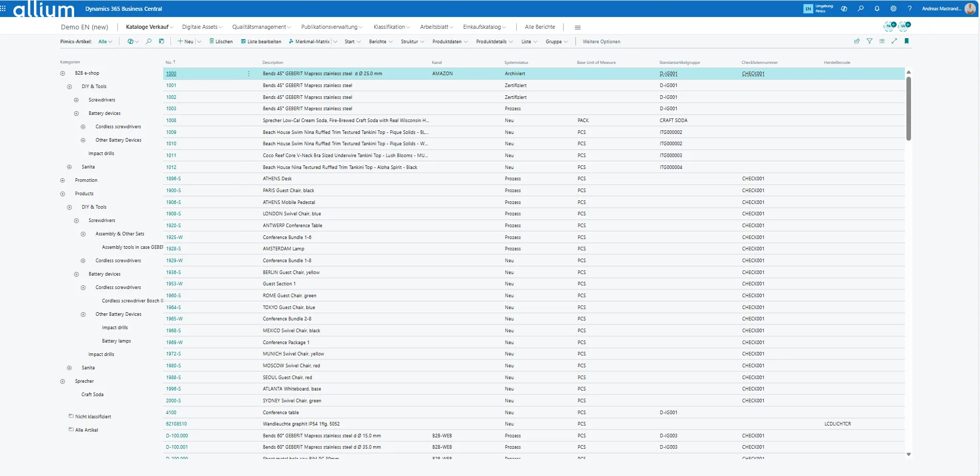Expand the Promotion category node
Image resolution: width=980 pixels, height=476 pixels.
[x=62, y=181]
